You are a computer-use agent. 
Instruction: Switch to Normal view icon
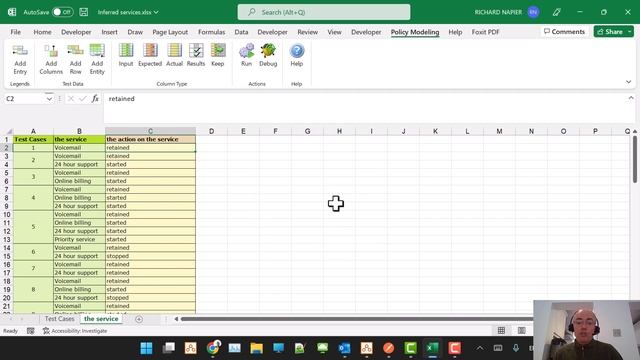click(501, 331)
